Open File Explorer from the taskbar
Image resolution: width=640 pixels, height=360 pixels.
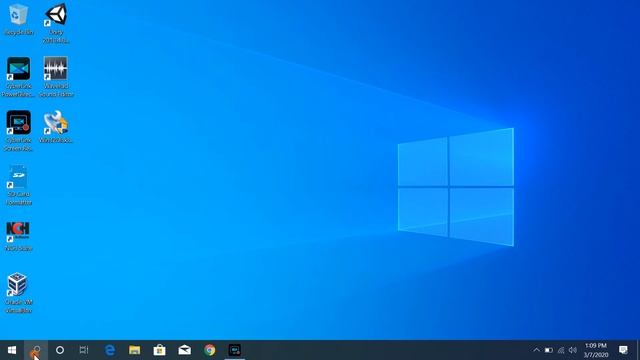(x=135, y=350)
